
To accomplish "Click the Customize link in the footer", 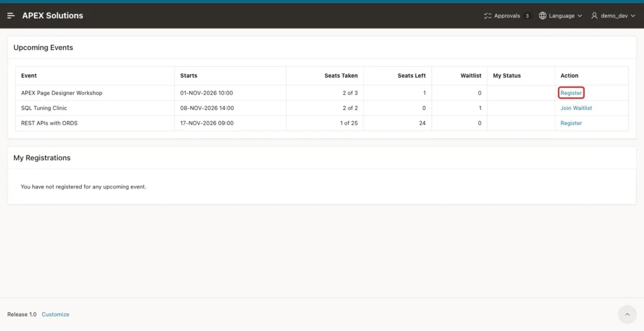I will coord(55,315).
